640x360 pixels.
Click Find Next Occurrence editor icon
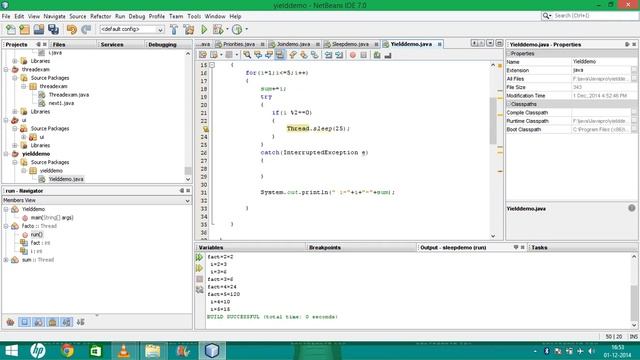point(269,55)
